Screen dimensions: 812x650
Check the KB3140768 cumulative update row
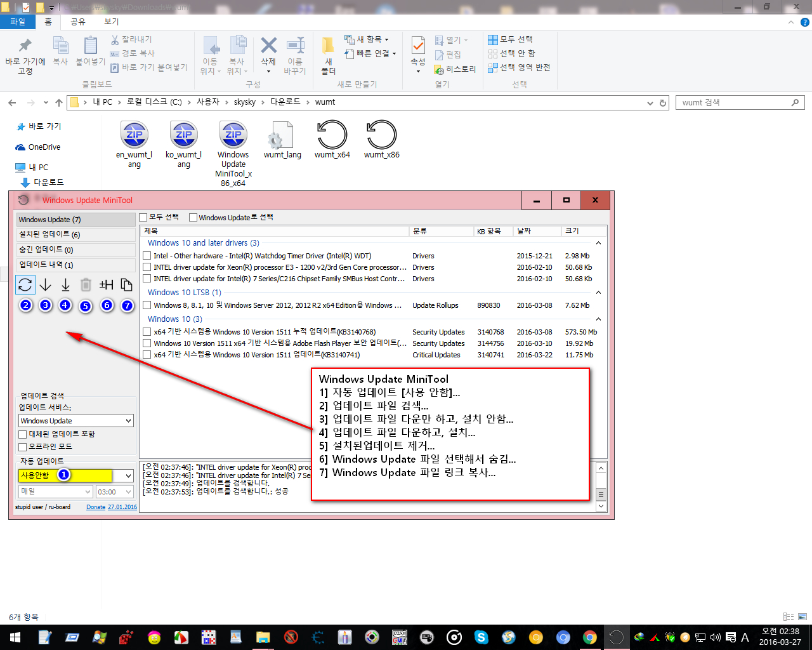click(x=147, y=332)
